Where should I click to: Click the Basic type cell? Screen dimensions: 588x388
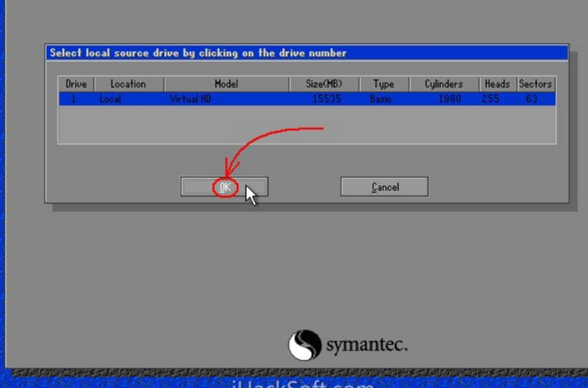381,99
